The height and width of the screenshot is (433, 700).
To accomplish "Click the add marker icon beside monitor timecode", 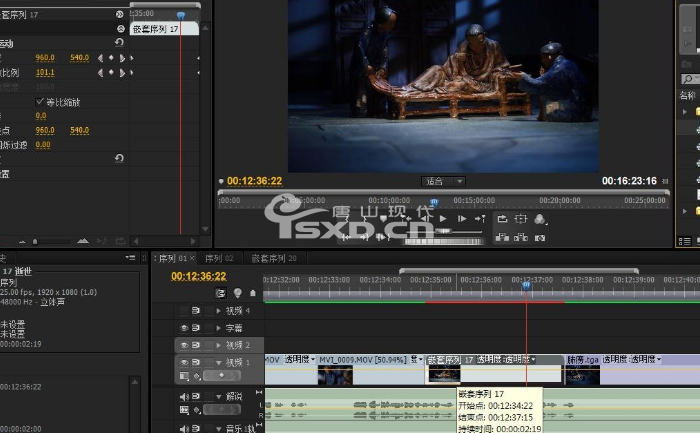I will (x=221, y=181).
